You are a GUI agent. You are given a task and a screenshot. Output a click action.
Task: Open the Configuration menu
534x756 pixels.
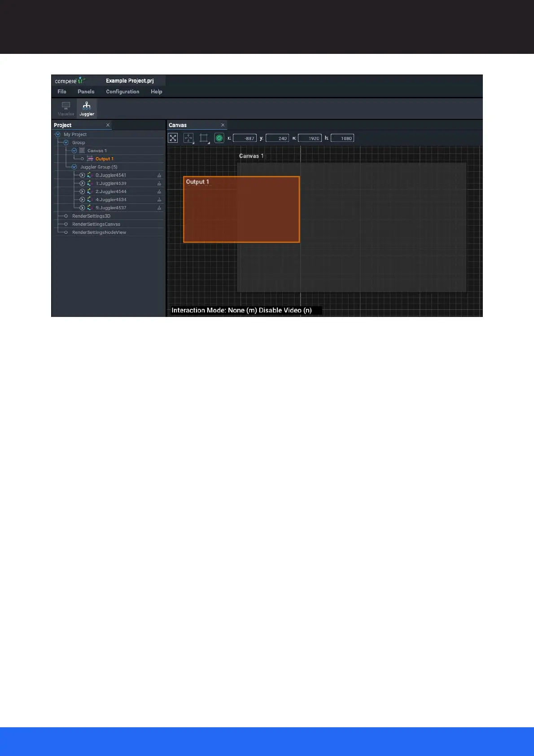click(123, 92)
